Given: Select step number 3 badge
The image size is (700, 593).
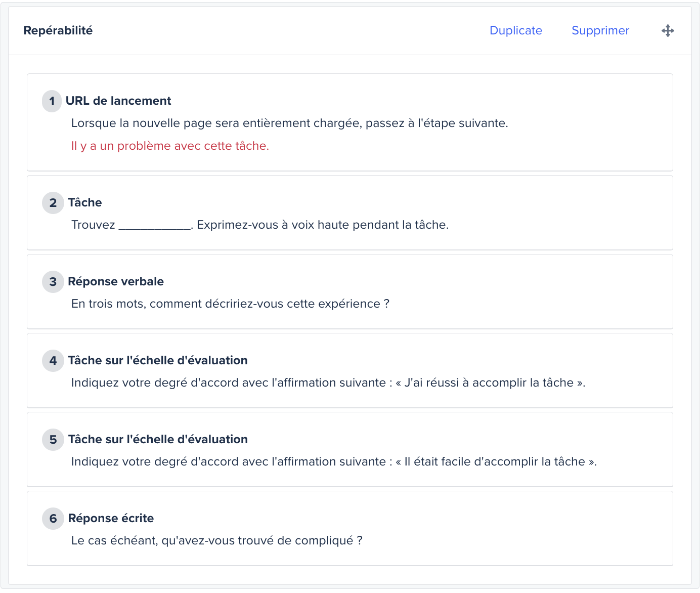Looking at the screenshot, I should [x=53, y=282].
